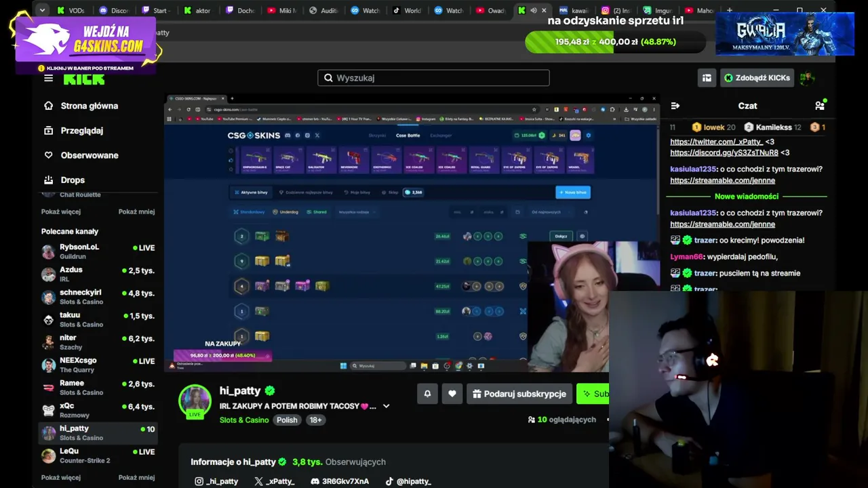Open the chat users icon
This screenshot has height=488, width=868.
[820, 105]
